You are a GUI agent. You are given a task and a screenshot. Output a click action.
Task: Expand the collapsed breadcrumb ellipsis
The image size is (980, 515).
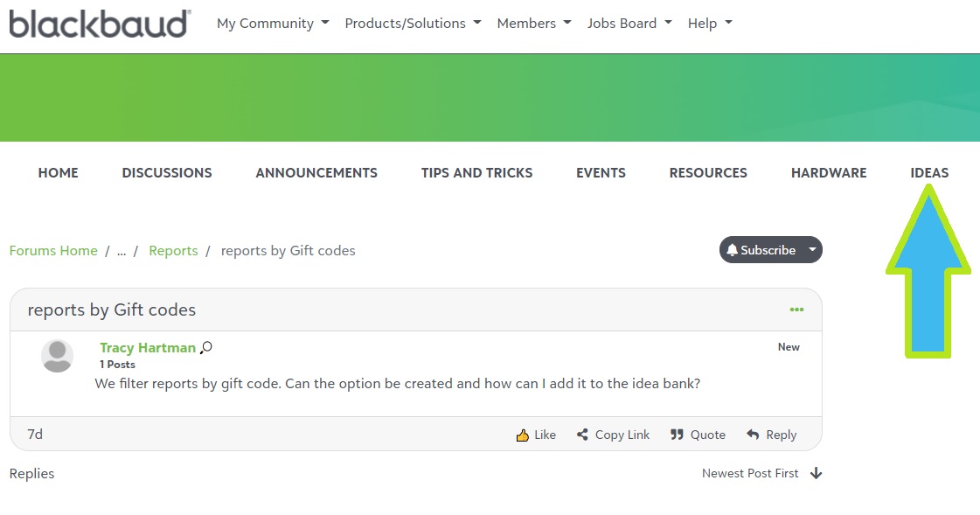tap(122, 251)
